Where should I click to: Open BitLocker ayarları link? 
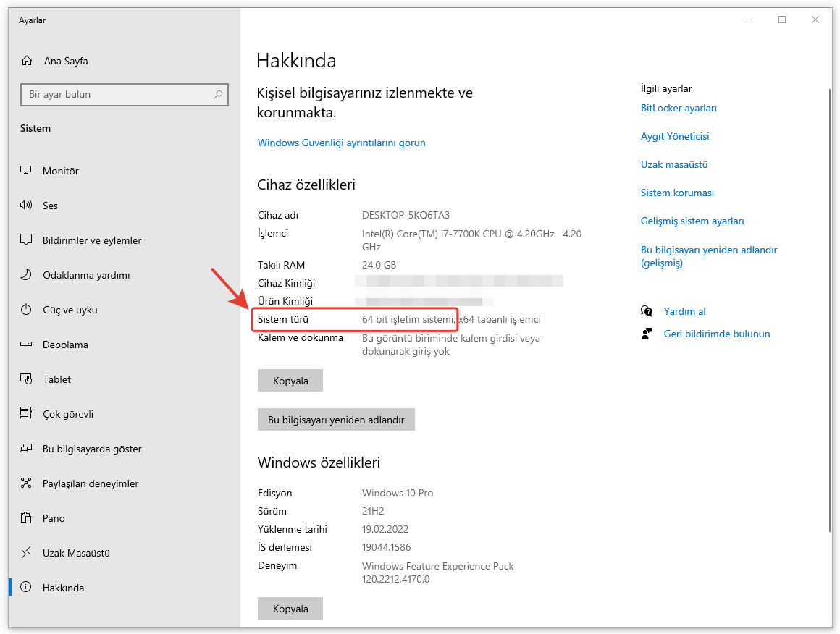pyautogui.click(x=679, y=108)
